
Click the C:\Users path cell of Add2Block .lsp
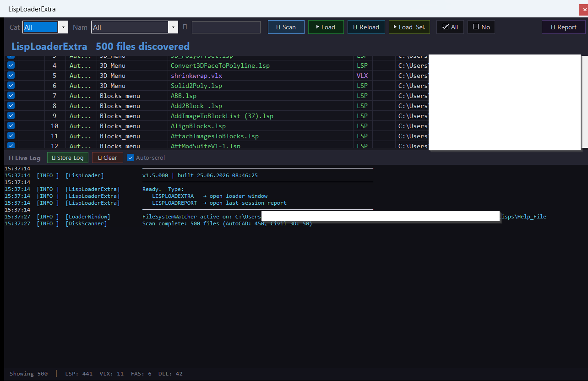[x=413, y=106]
